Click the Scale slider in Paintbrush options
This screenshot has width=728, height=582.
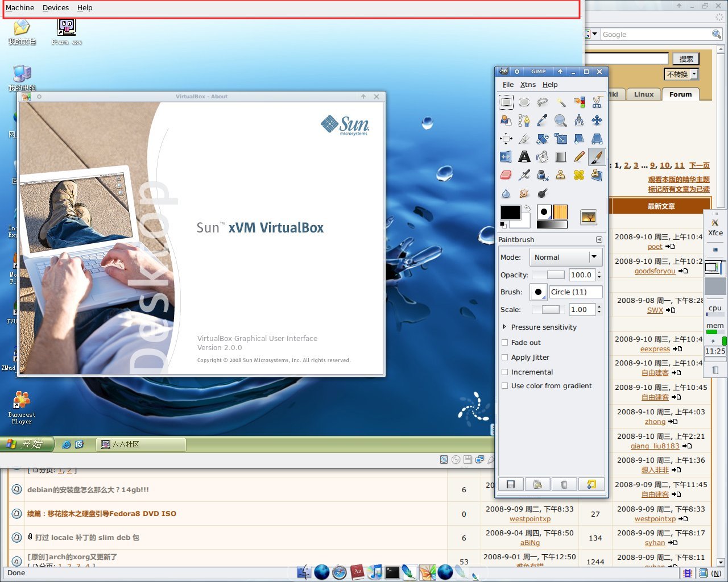click(x=548, y=310)
